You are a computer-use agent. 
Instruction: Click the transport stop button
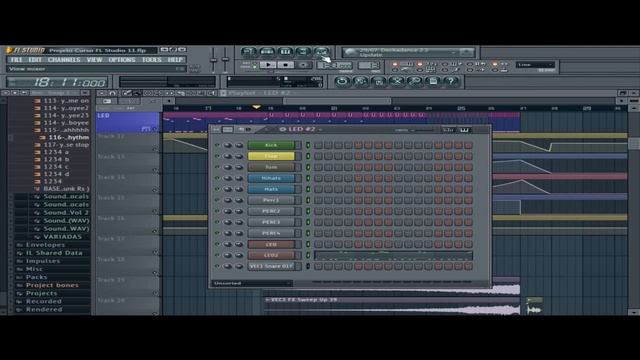[x=286, y=65]
